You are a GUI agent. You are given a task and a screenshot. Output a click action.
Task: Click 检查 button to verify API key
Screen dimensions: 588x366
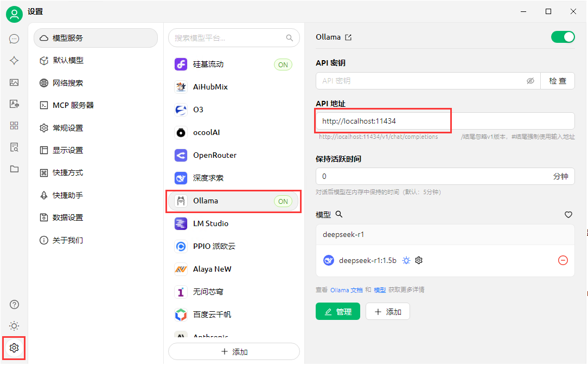(557, 81)
